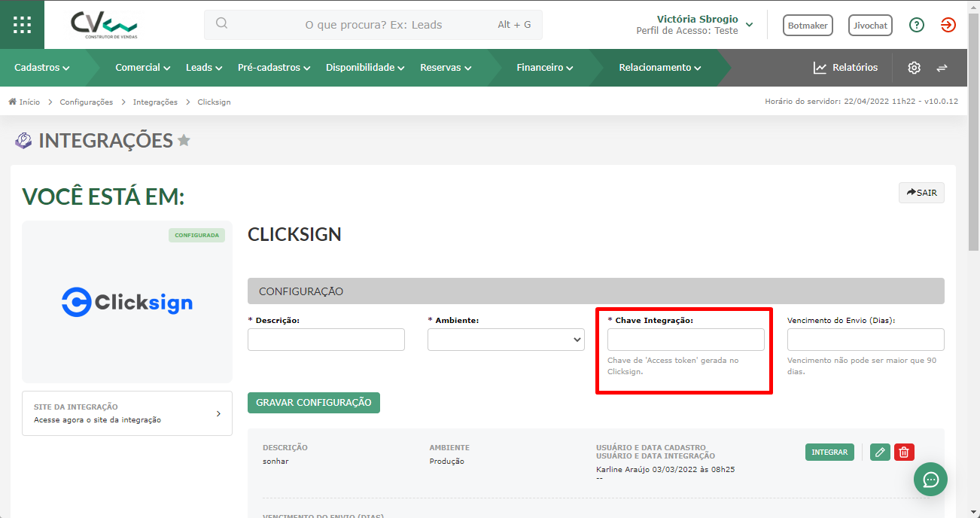Screen dimensions: 980x518
Task: Go to Integrações breadcrumb link
Action: click(155, 102)
